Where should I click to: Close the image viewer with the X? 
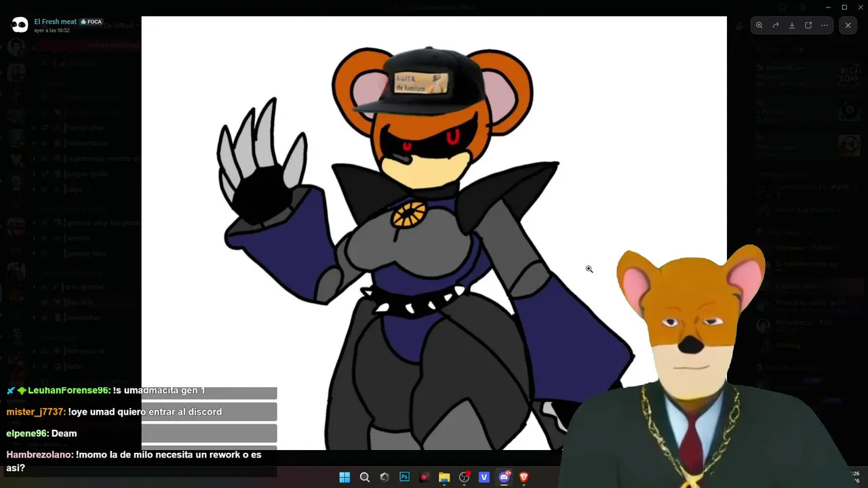click(848, 25)
